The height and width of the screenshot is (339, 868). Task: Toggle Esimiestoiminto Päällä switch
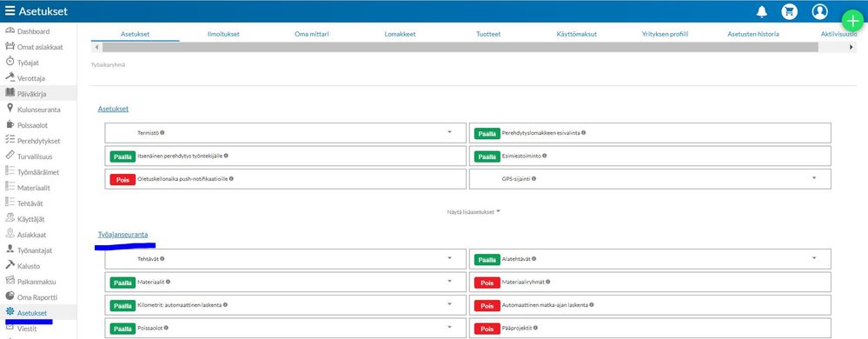pos(487,156)
